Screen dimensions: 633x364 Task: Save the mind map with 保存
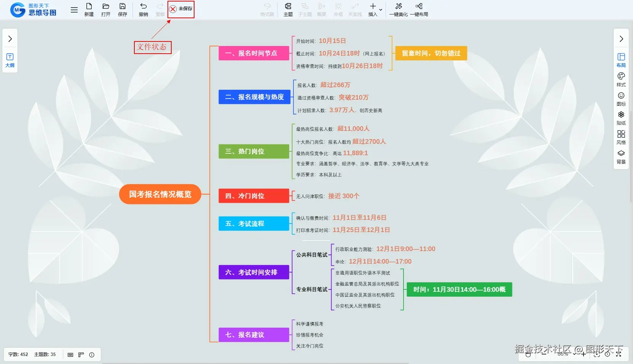tap(123, 10)
